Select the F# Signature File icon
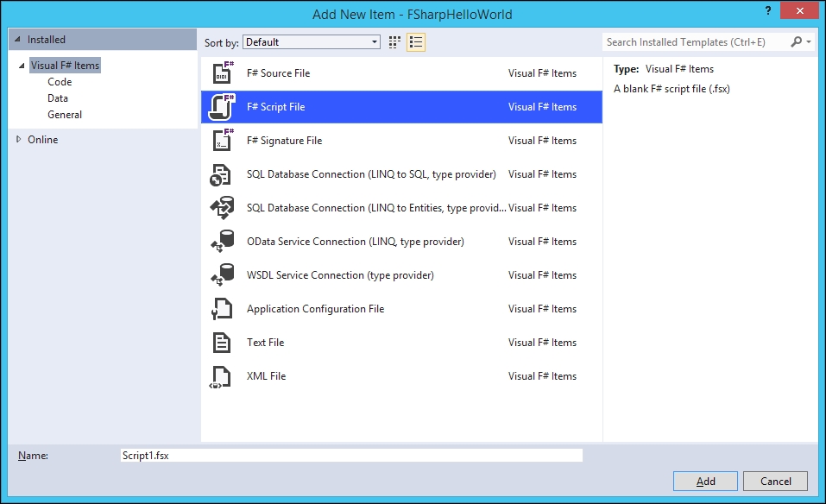Viewport: 826px width, 504px height. [x=223, y=141]
